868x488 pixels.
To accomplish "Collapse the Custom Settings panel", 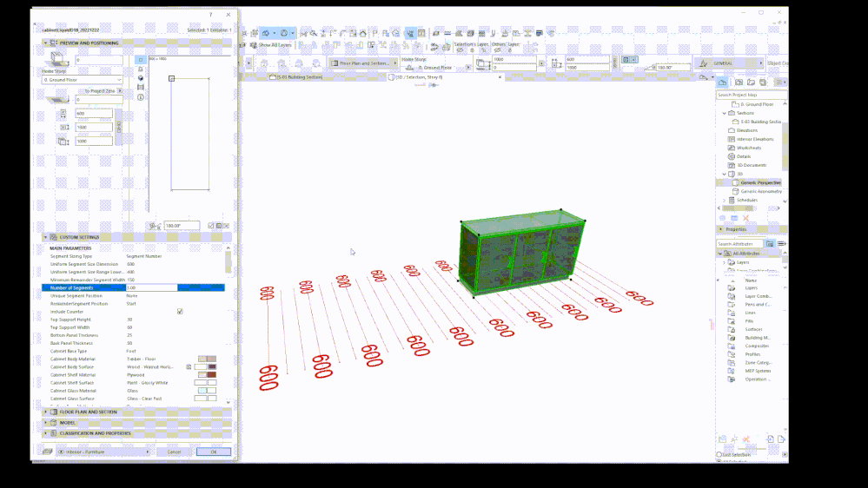I will coord(45,237).
